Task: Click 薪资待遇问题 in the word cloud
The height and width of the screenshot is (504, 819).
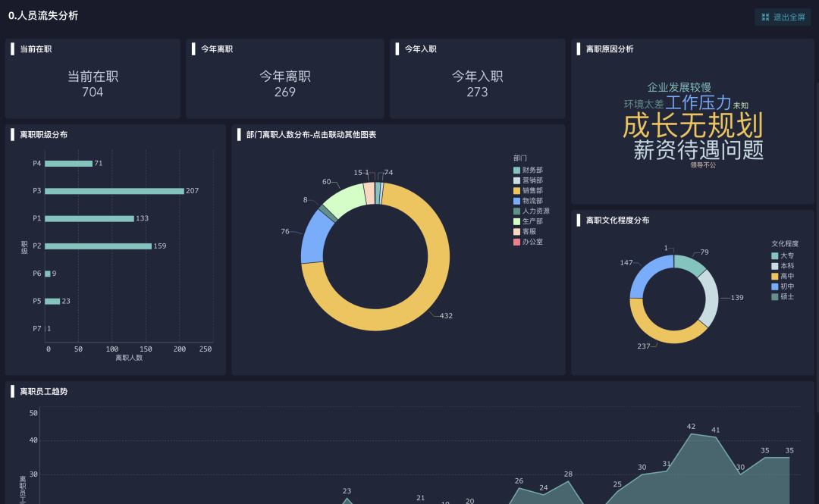Action: click(x=698, y=150)
